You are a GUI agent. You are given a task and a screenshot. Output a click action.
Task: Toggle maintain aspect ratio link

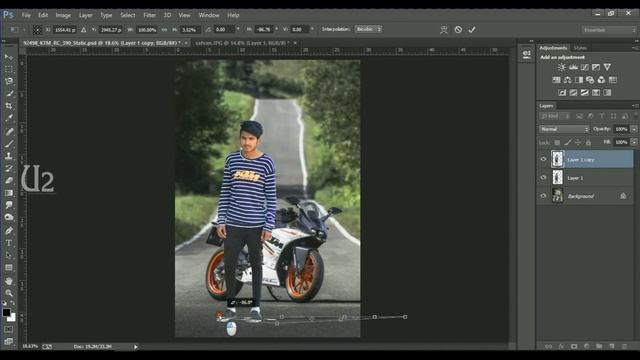tap(164, 30)
